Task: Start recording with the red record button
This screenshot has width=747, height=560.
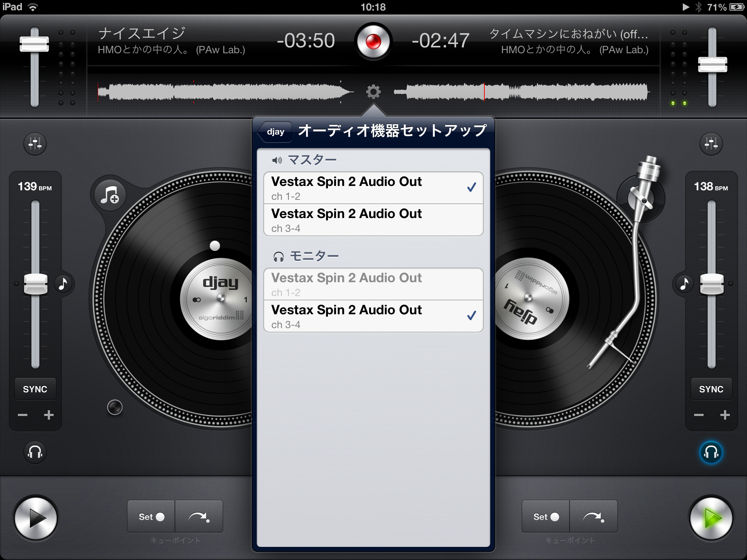Action: [373, 41]
